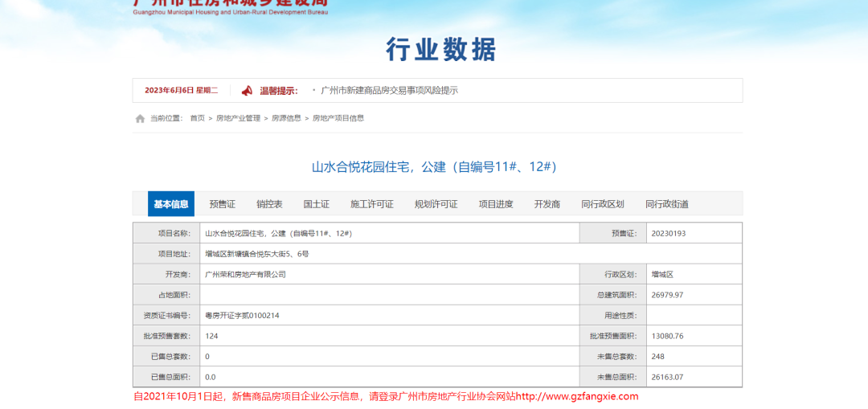Viewport: 868px width, 409px height.
Task: Click the megaphone icon next to 温馨提示
Action: [x=247, y=90]
